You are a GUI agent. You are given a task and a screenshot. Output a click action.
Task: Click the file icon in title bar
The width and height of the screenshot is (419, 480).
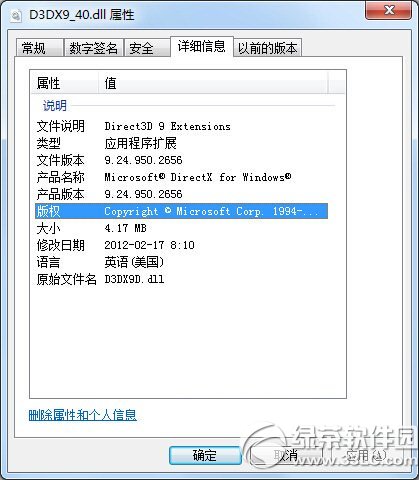(16, 15)
